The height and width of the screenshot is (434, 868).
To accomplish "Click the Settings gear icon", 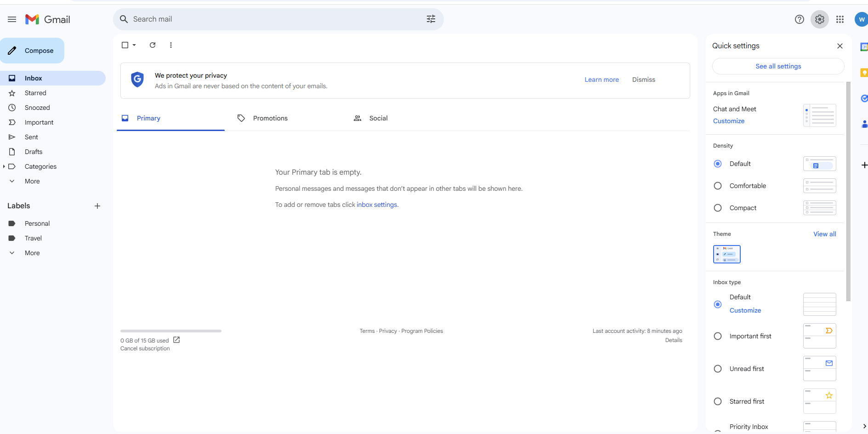I will 820,19.
